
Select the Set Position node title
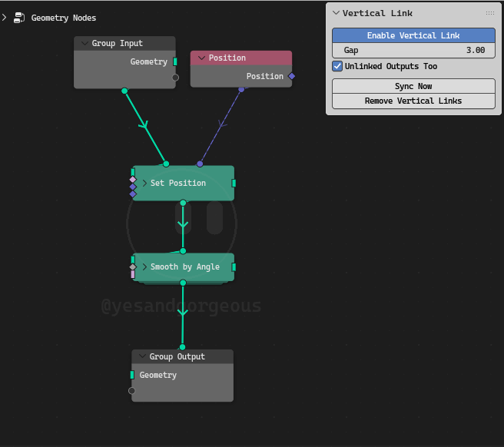(178, 183)
